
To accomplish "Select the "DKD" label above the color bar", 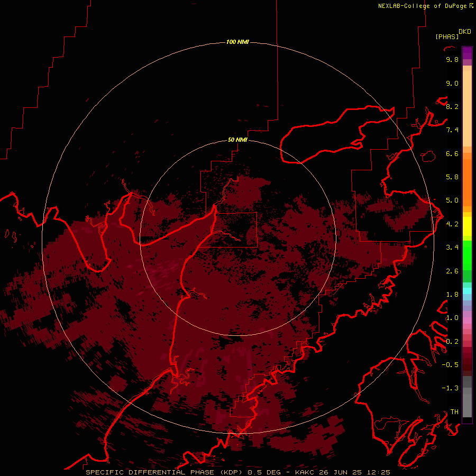I will [x=465, y=32].
